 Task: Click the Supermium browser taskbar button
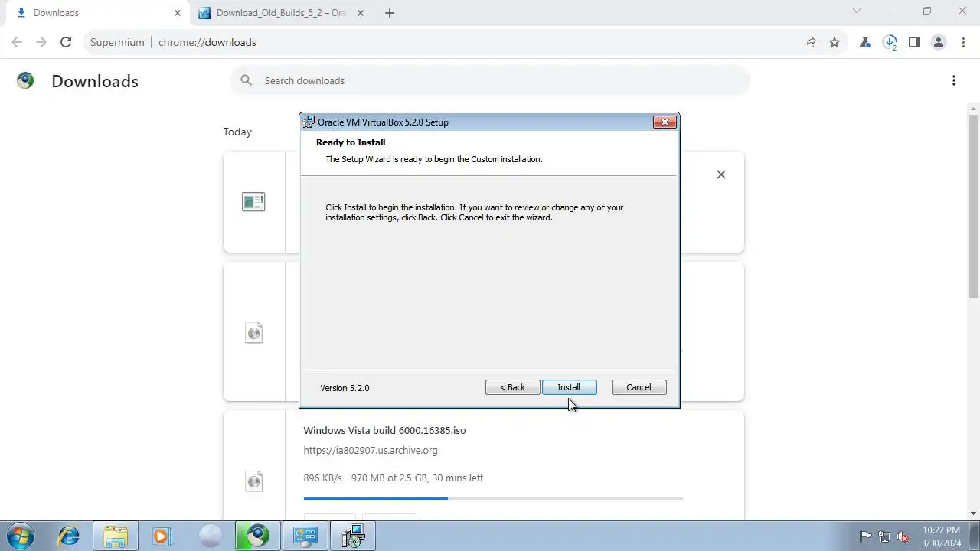pos(257,536)
